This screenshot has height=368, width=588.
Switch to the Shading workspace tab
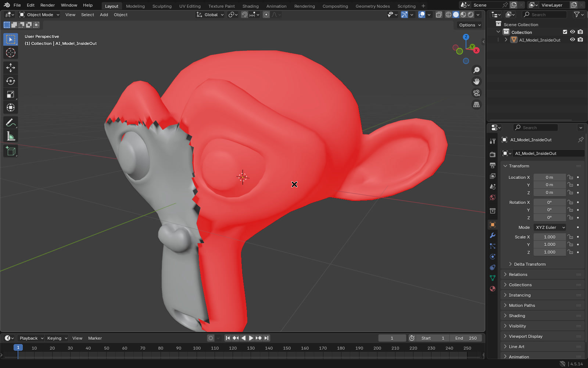251,6
